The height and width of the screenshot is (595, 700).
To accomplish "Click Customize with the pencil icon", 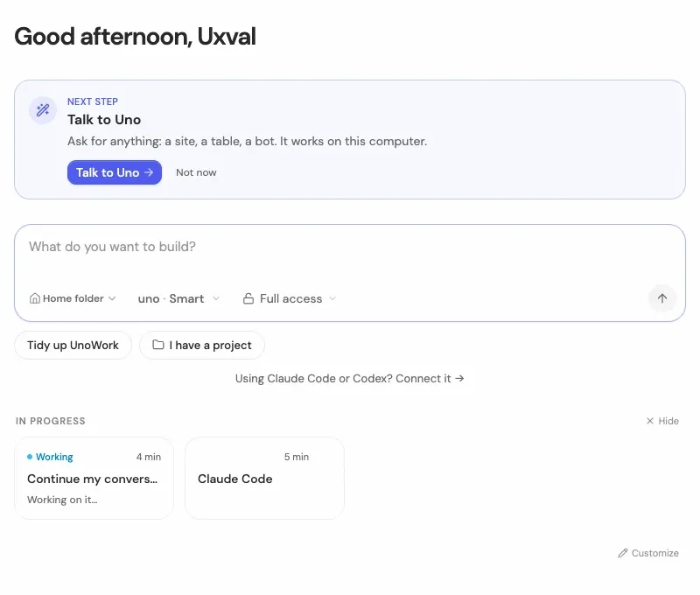I will (x=648, y=553).
